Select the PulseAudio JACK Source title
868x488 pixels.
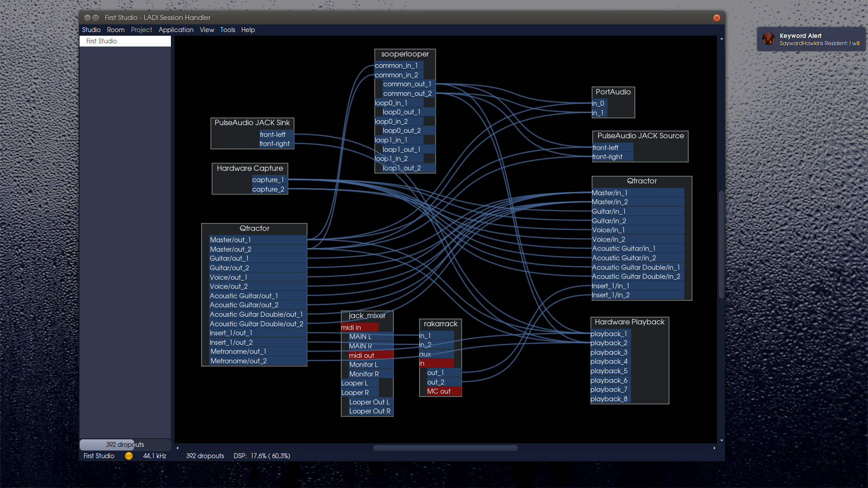click(x=641, y=136)
